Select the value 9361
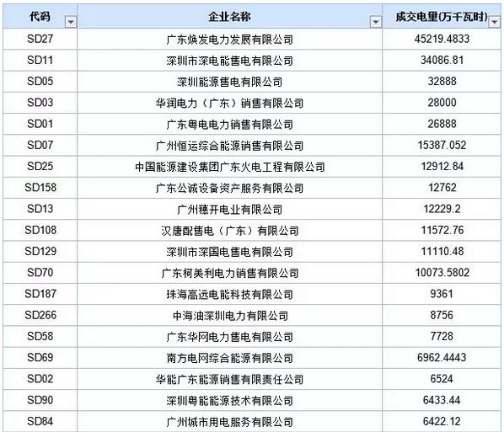504x432 pixels. 442,294
